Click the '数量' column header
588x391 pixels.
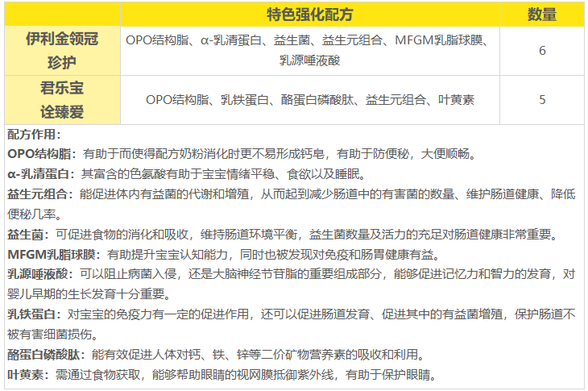point(541,14)
